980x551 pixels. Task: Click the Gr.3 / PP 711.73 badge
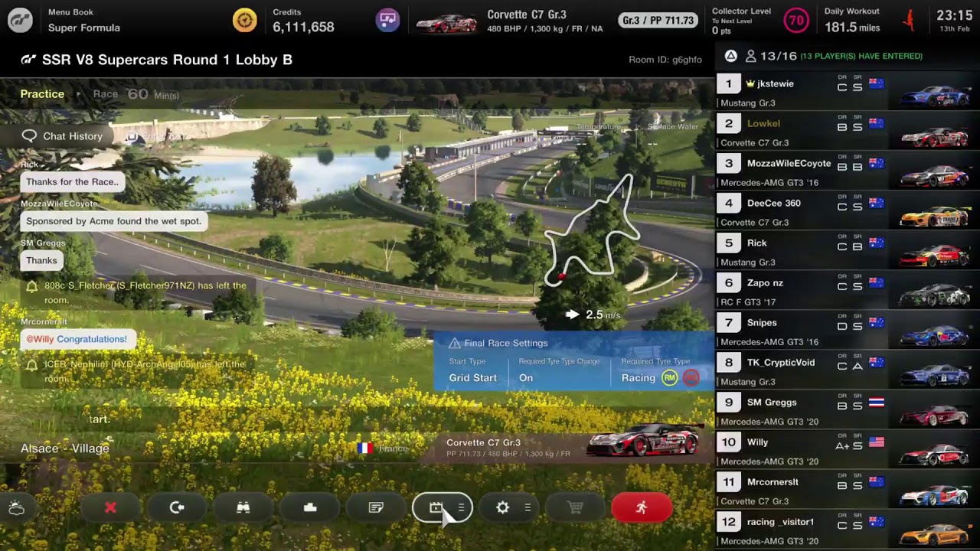point(658,21)
